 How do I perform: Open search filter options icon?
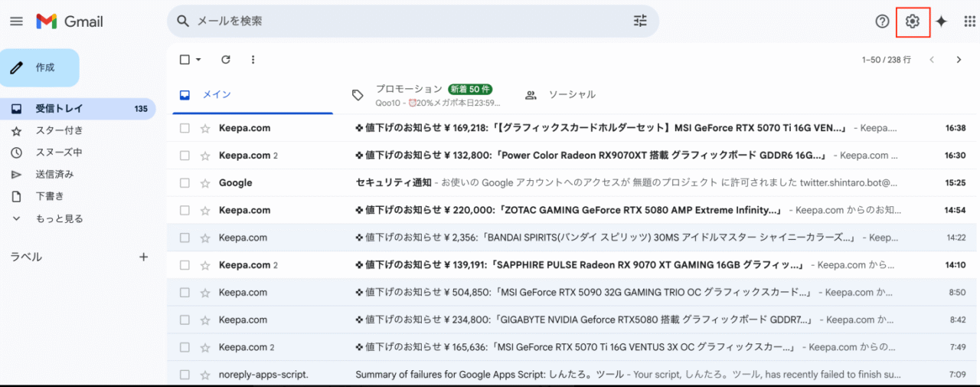click(640, 21)
